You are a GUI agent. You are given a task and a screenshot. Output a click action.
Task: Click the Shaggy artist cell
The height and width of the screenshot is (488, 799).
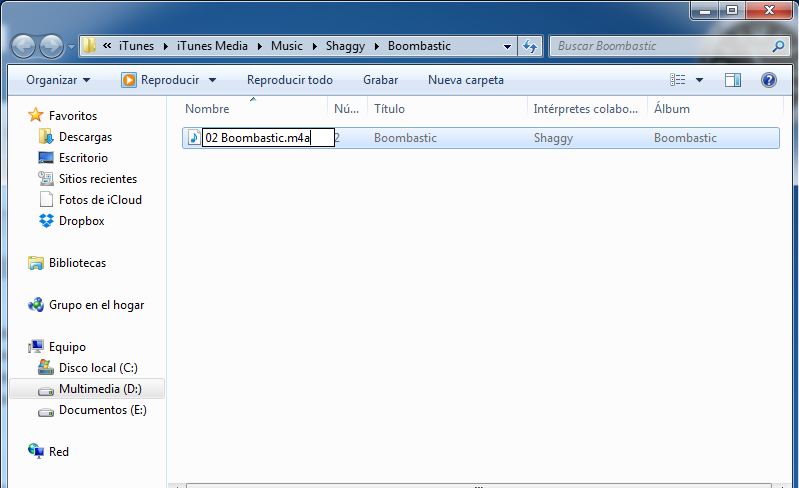553,138
